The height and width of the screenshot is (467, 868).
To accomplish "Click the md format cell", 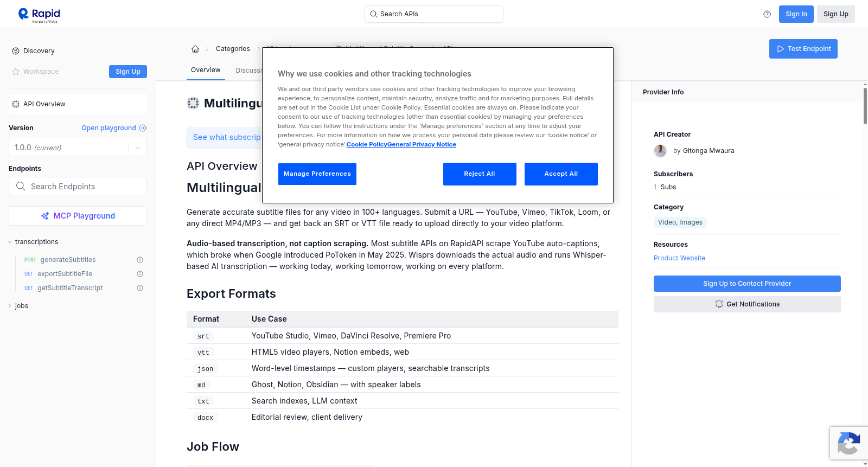I will tap(201, 385).
